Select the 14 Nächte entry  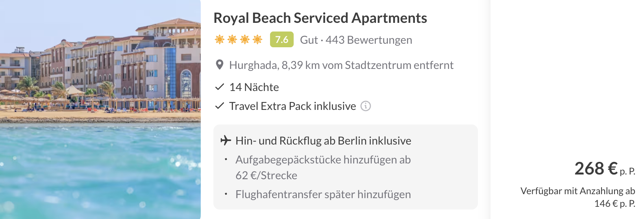[254, 87]
